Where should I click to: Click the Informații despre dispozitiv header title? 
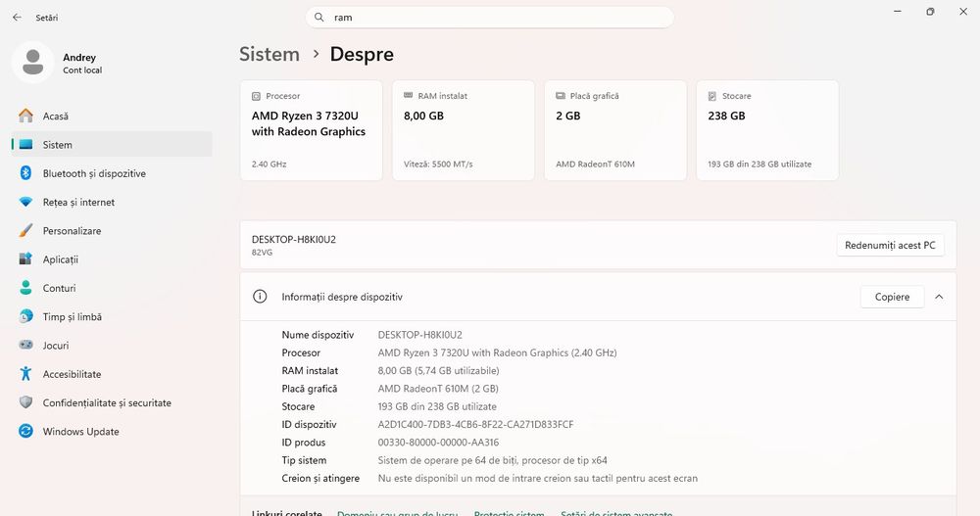point(342,297)
